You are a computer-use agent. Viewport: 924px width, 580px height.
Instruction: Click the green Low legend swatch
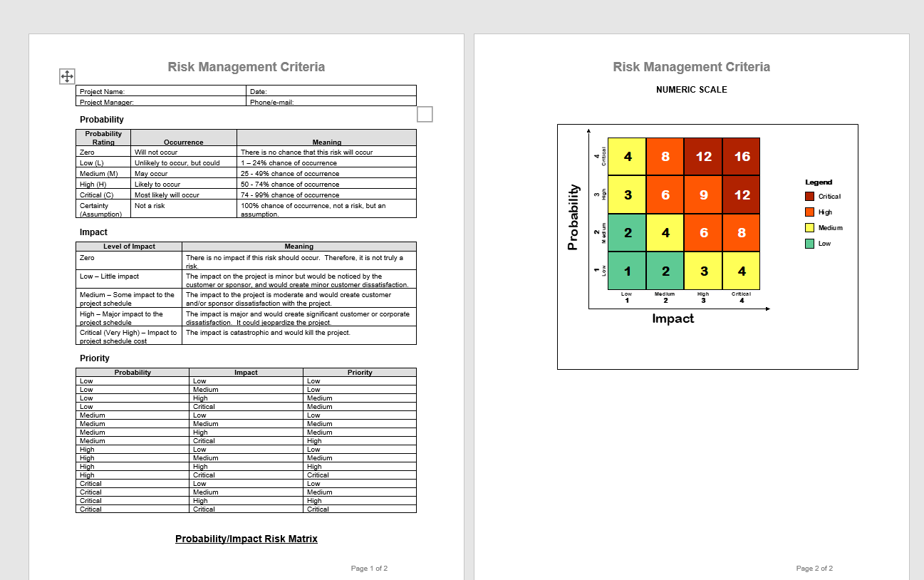tap(809, 243)
